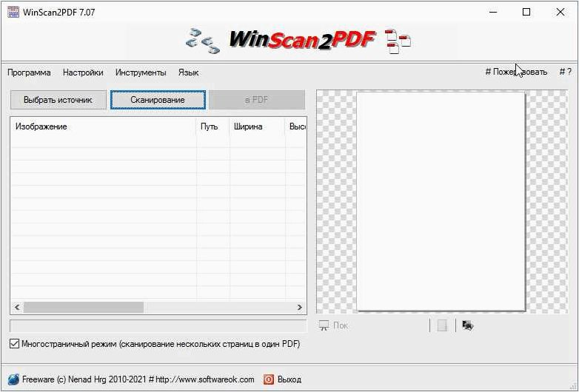Click the left arrow of horizontal scrollbar

17,307
